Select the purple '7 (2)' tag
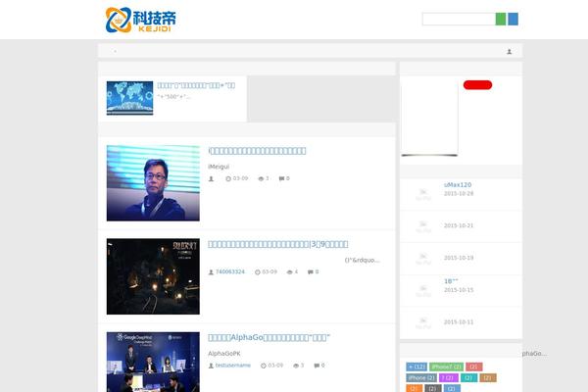 tap(449, 377)
